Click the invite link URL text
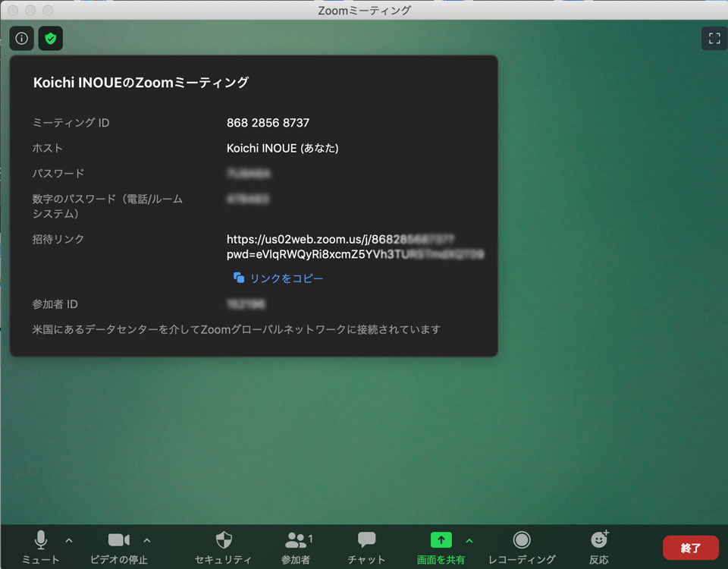 pos(355,247)
